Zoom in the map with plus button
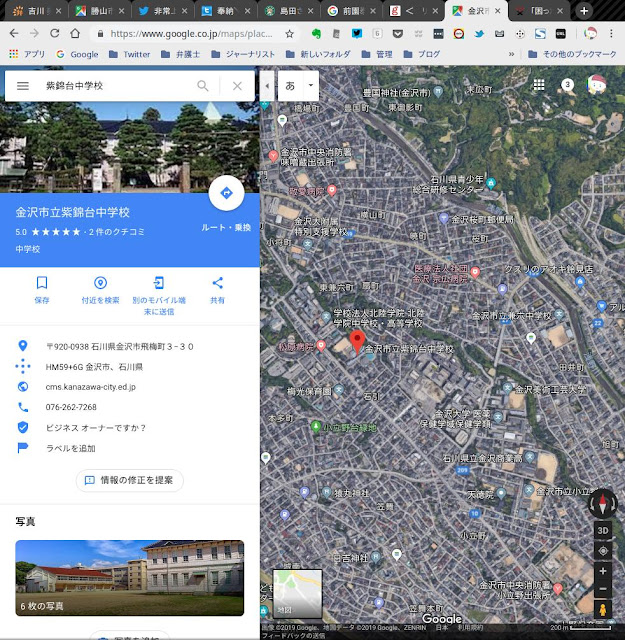 tap(603, 571)
